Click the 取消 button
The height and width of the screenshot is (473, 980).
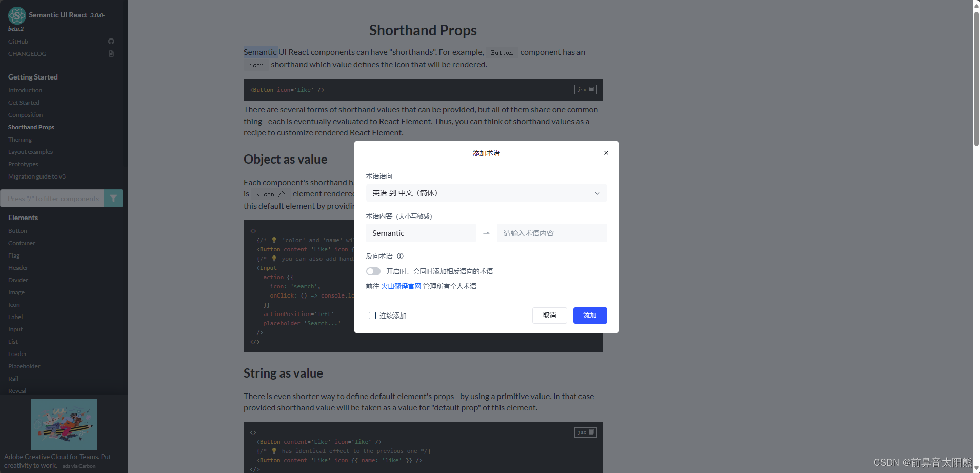(550, 316)
